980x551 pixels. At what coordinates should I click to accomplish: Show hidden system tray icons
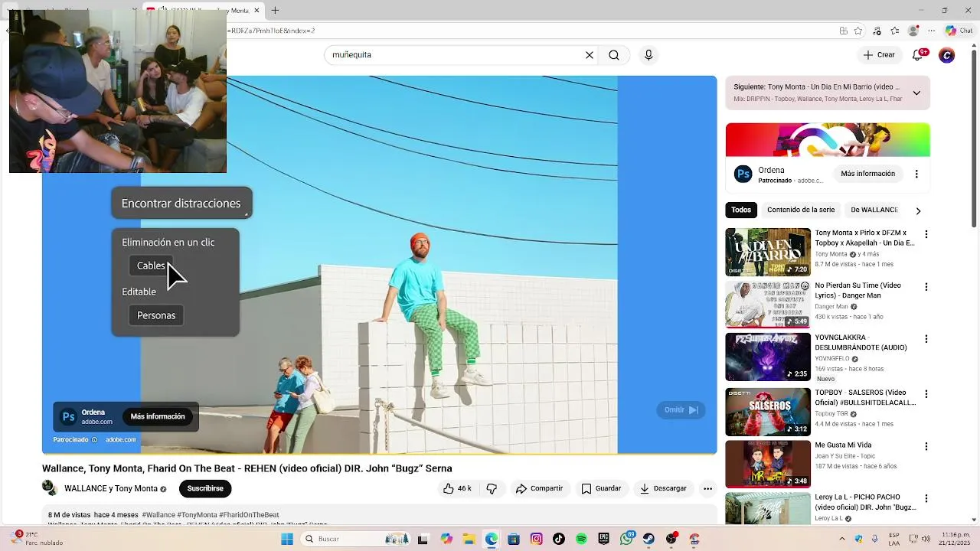(x=842, y=539)
